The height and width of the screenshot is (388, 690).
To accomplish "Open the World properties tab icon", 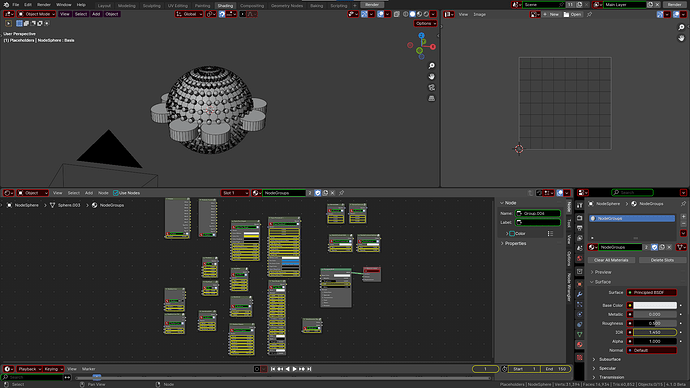I will pyautogui.click(x=580, y=259).
